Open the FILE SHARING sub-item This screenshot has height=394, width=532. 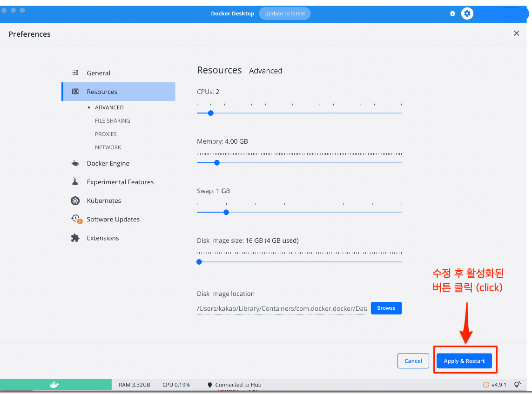(112, 120)
